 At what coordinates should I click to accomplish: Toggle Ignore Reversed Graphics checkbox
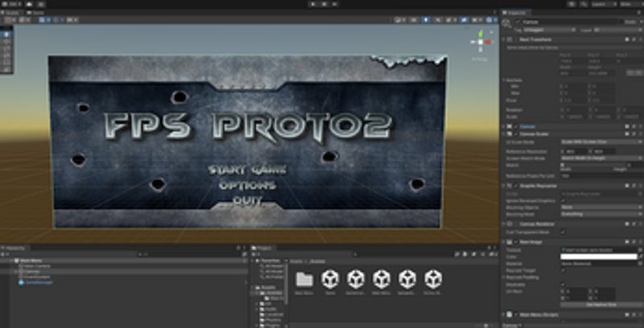[x=563, y=200]
